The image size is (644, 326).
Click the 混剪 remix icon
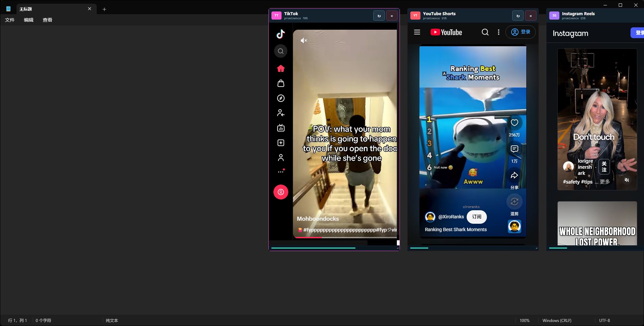point(514,201)
